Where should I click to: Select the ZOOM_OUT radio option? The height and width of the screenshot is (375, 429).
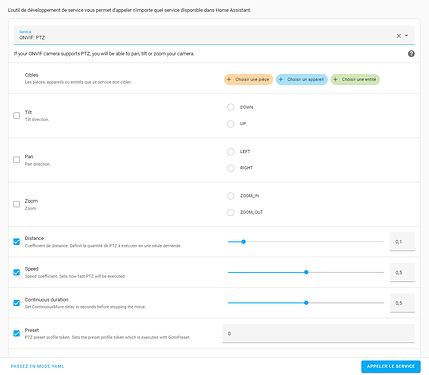click(x=231, y=212)
